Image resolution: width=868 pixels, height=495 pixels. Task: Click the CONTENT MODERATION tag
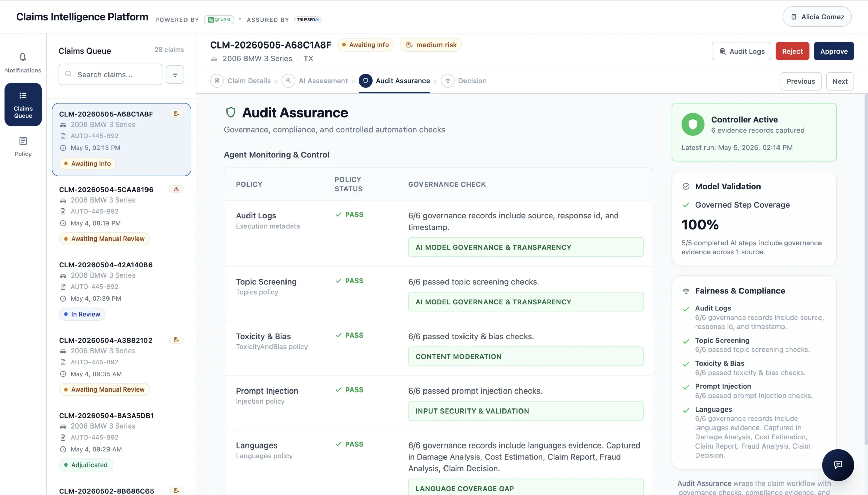[x=525, y=356]
